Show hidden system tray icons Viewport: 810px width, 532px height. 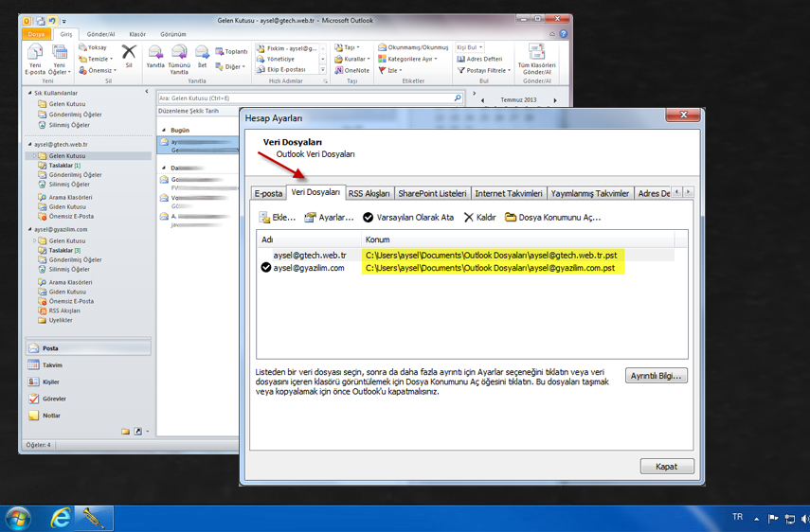tap(756, 519)
